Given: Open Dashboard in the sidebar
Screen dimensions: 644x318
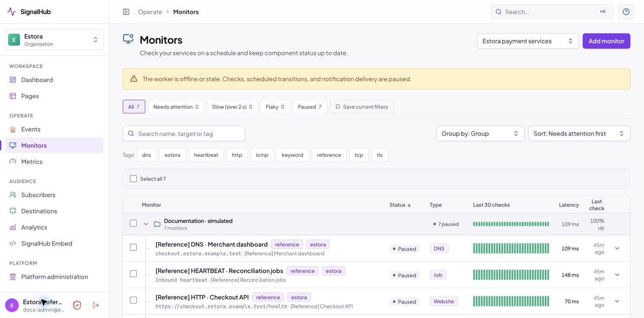Looking at the screenshot, I should click(54, 80).
